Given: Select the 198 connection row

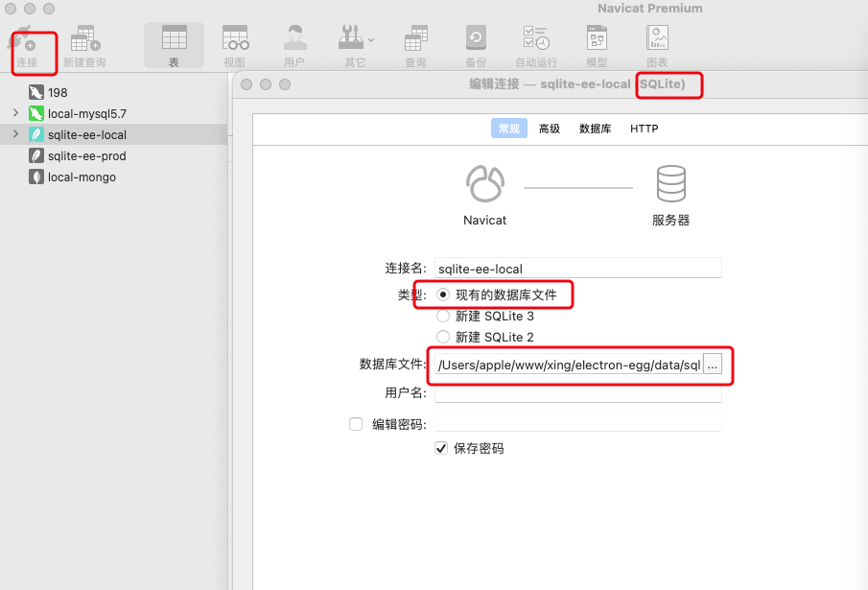Looking at the screenshot, I should 113,92.
